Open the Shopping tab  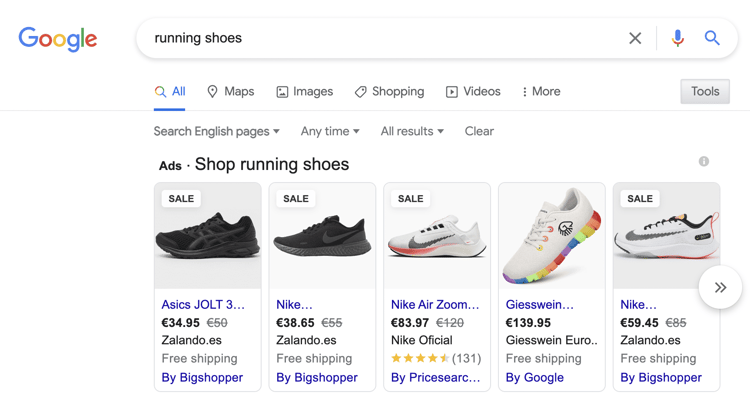click(x=389, y=91)
